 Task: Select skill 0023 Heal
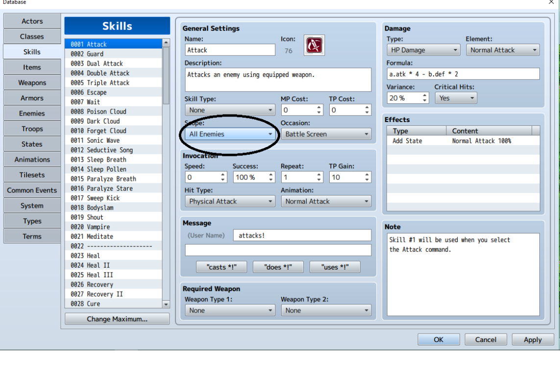pyautogui.click(x=113, y=255)
